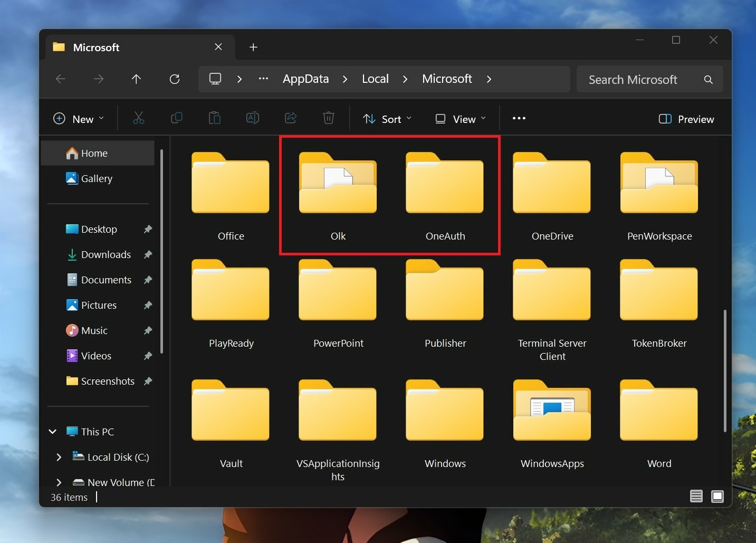
Task: Select the Rename icon
Action: click(x=253, y=118)
